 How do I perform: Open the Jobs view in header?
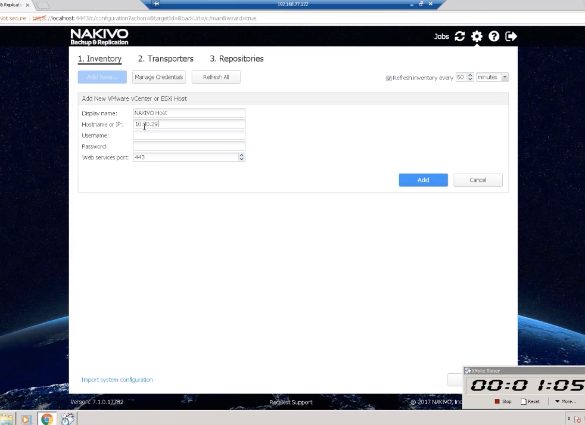pyautogui.click(x=441, y=37)
